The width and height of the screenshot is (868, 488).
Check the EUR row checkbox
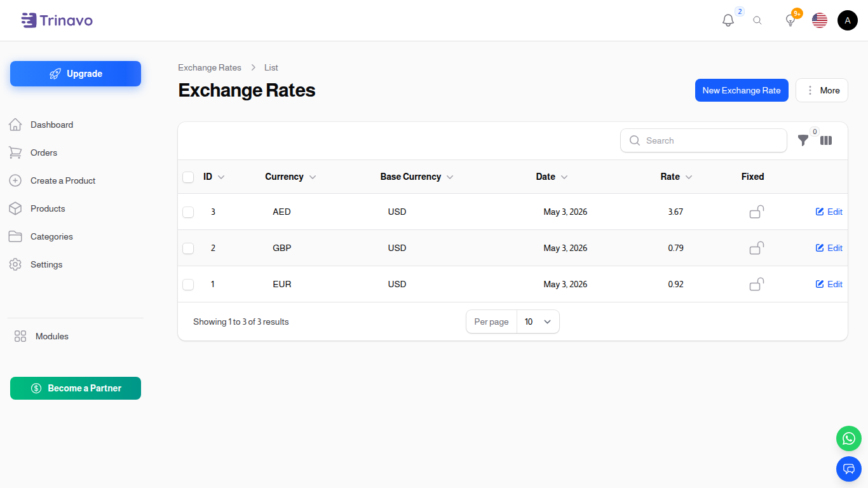(x=188, y=284)
